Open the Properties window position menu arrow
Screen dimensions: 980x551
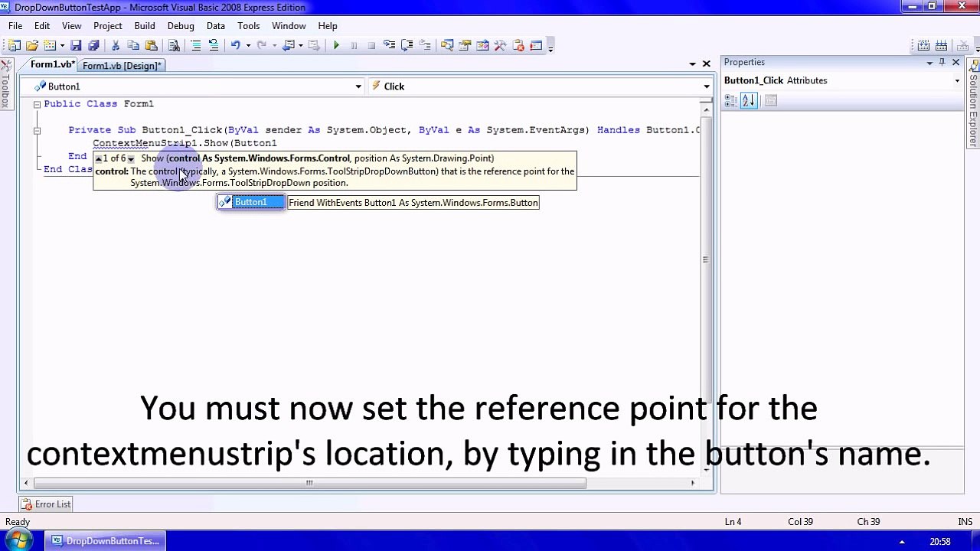coord(929,62)
